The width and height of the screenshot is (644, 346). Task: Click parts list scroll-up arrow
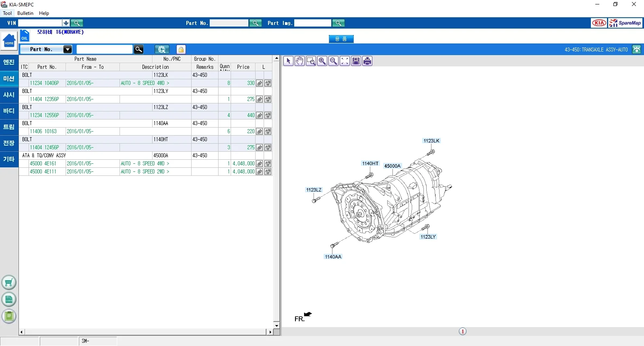pos(277,58)
